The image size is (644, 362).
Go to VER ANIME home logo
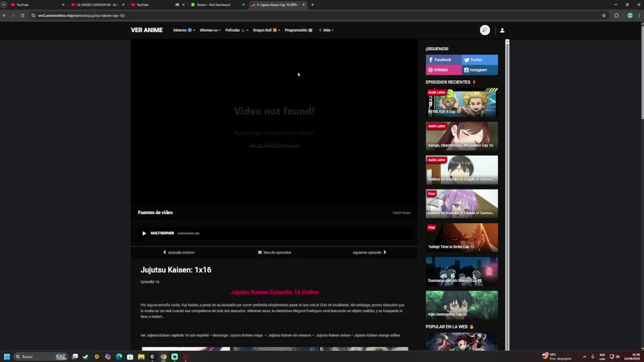click(147, 30)
